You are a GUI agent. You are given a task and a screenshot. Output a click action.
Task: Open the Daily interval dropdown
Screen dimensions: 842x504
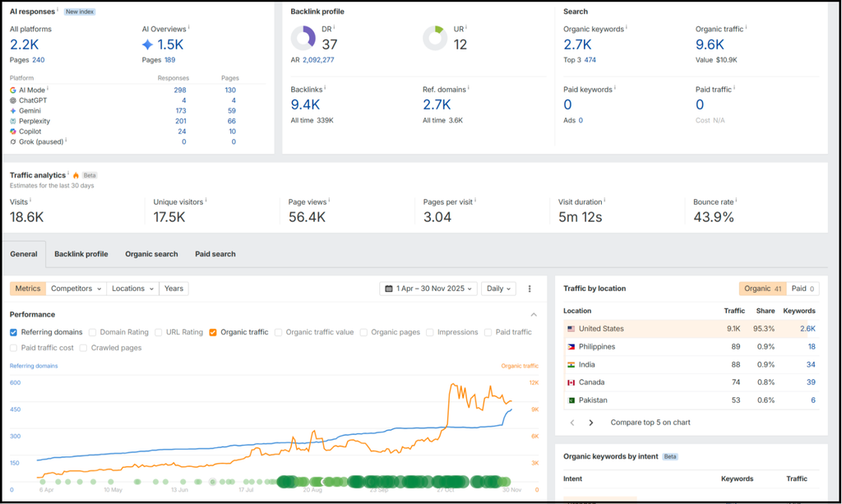coord(498,289)
